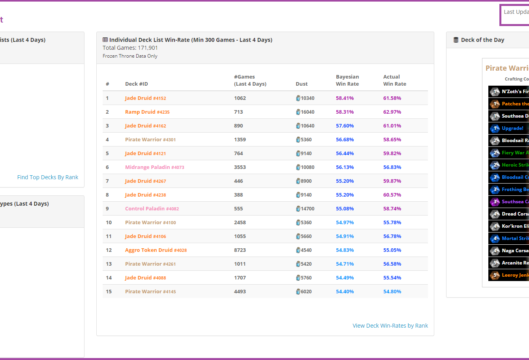Click the Bloodsail Raider card row
Screen dimensions: 529x360
(509, 141)
